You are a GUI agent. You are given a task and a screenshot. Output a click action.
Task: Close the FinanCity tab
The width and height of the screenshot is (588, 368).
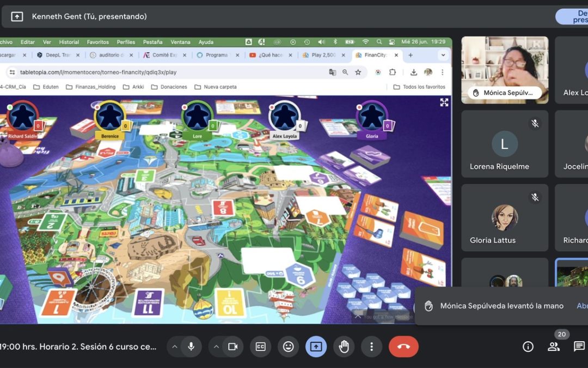pos(396,55)
